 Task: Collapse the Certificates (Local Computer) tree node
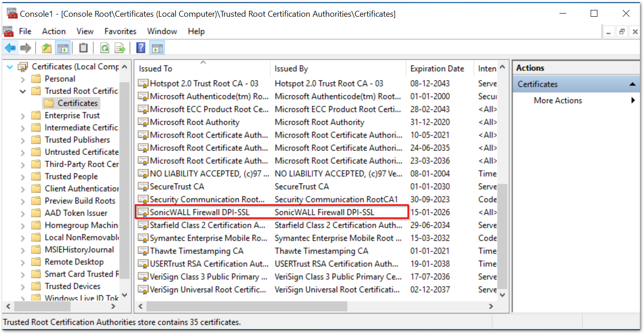pos(10,66)
